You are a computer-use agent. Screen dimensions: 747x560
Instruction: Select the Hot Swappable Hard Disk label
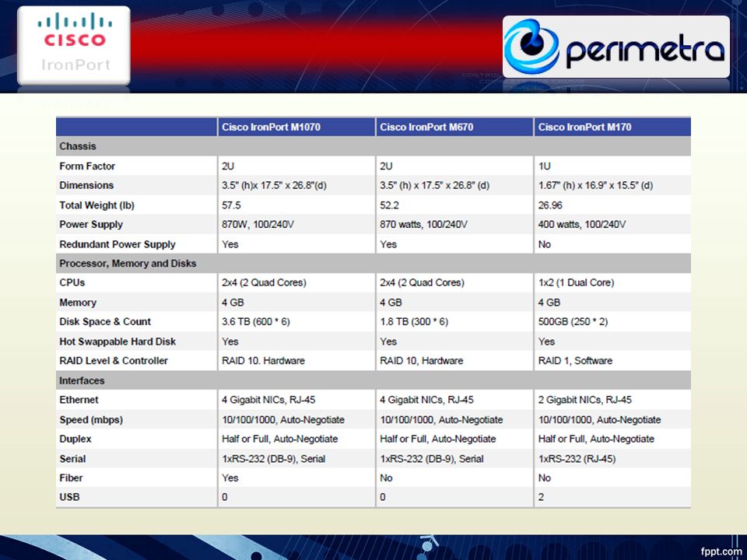[117, 341]
